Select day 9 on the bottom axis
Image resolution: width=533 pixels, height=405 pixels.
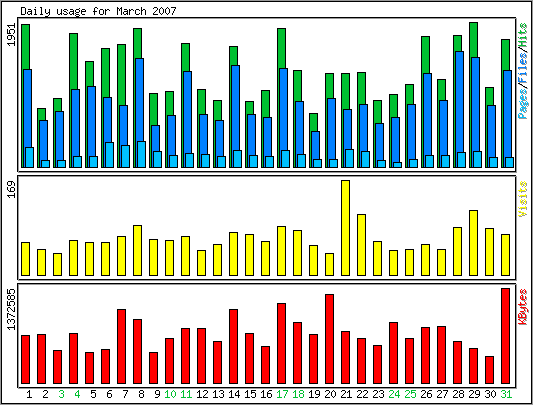pos(157,394)
